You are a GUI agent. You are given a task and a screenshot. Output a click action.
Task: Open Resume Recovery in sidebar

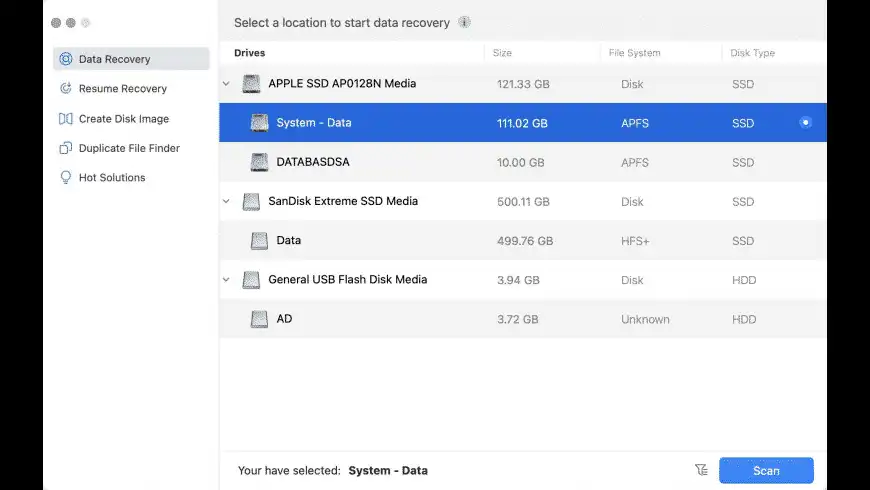pos(122,88)
